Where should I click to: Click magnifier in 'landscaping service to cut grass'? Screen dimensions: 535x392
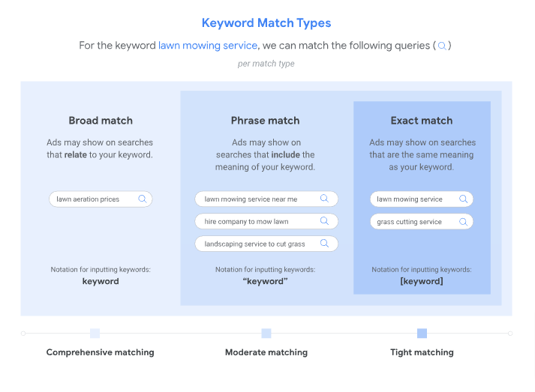coord(324,244)
